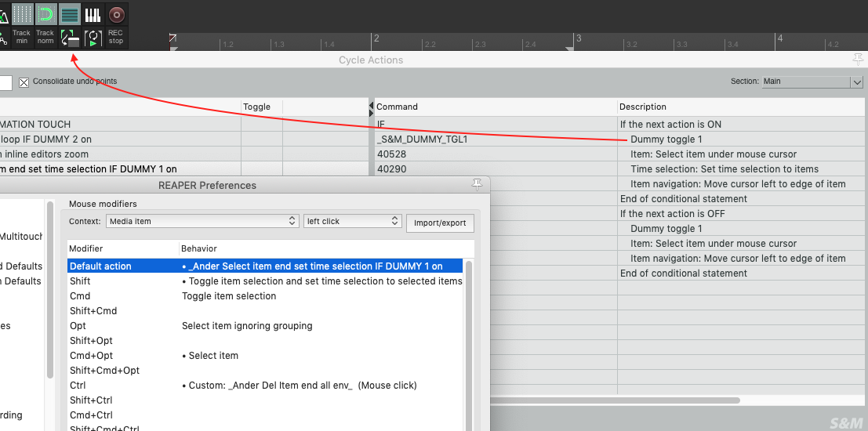This screenshot has width=868, height=431.
Task: Select the Cmd row with Toggle item selection
Action: pos(265,296)
